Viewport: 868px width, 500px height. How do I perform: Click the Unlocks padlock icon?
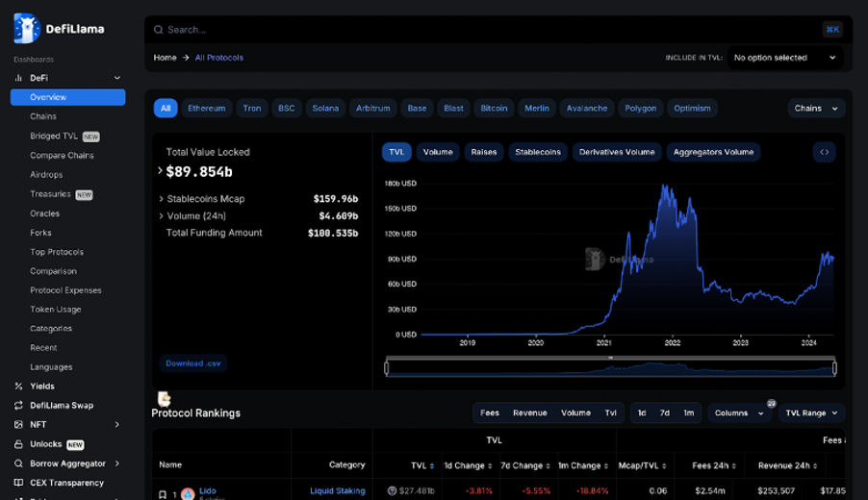[18, 444]
